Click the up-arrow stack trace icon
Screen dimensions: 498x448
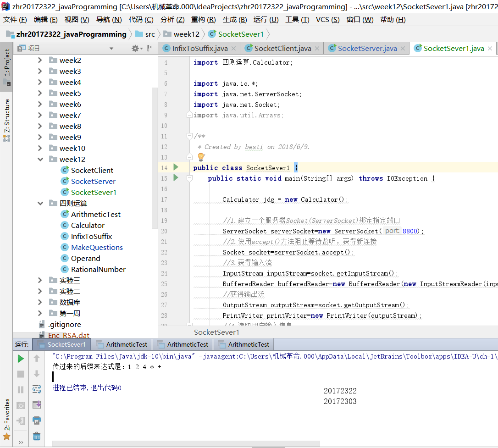37,359
